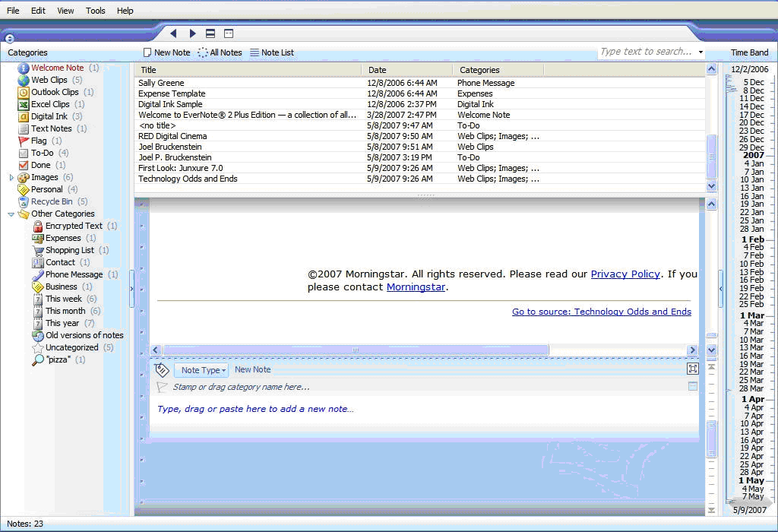Open the Tools menu
Viewport: 778px width, 532px height.
(96, 11)
